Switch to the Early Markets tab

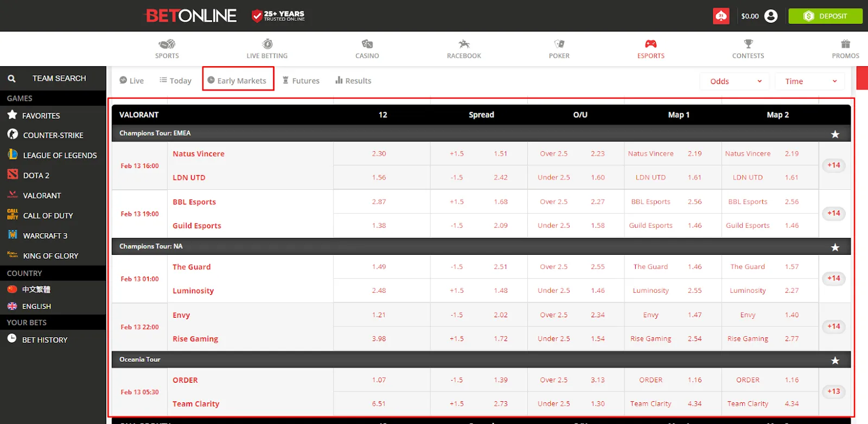[x=237, y=80]
